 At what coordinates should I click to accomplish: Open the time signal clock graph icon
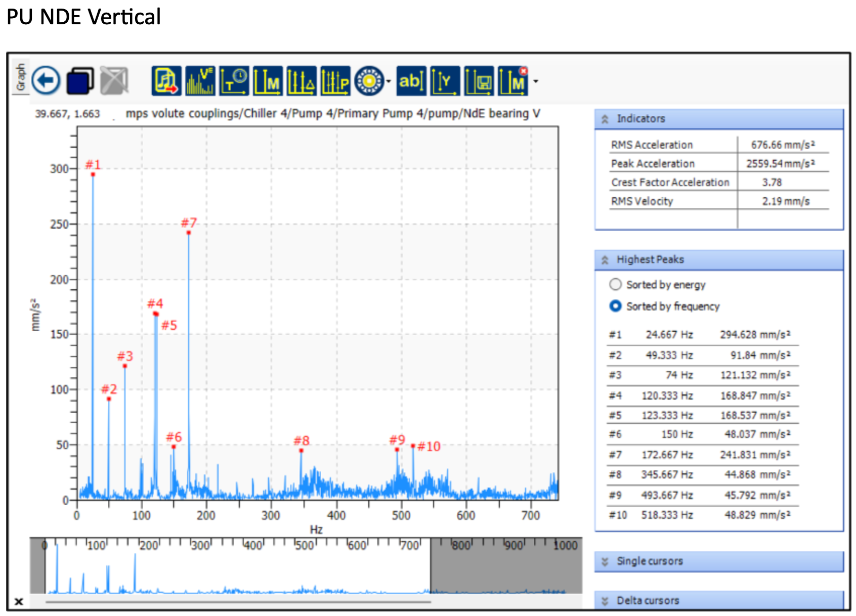[234, 81]
